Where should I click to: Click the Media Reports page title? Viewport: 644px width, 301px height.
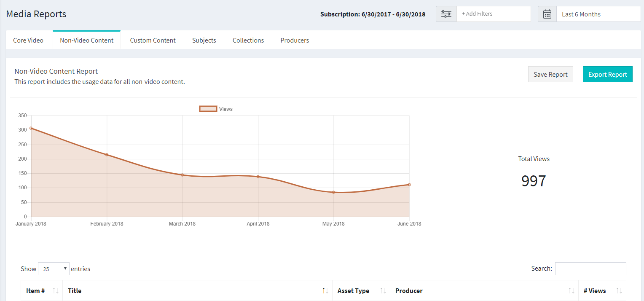[x=36, y=14]
